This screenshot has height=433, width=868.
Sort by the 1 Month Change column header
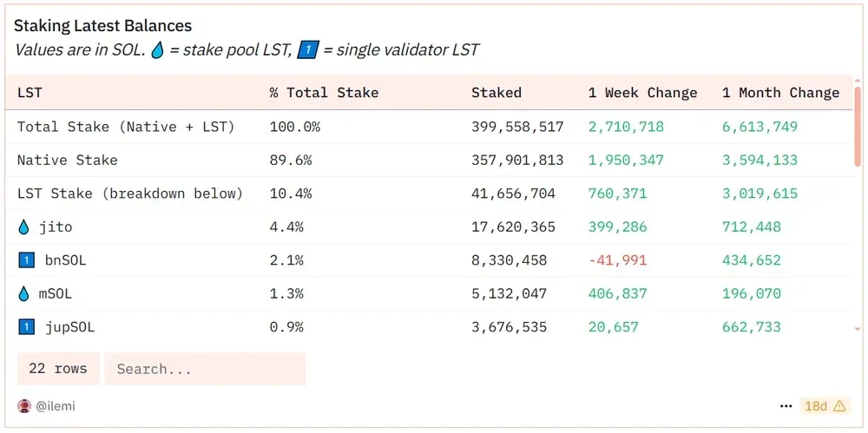[x=780, y=93]
